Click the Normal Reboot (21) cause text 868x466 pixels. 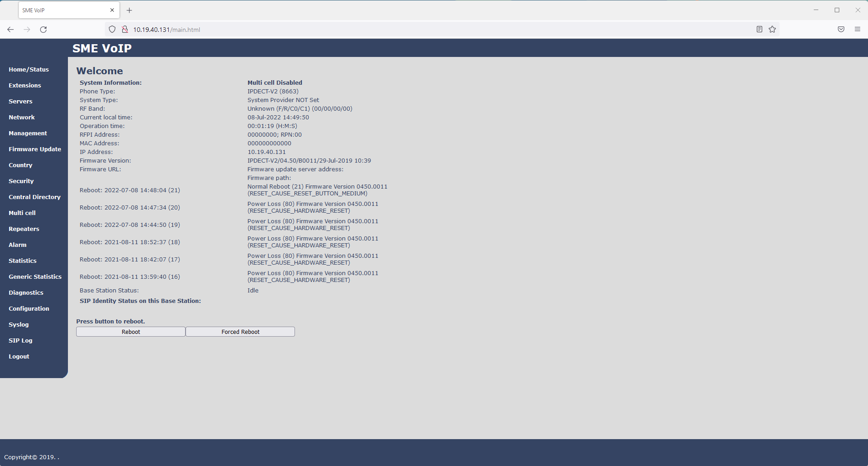point(317,190)
